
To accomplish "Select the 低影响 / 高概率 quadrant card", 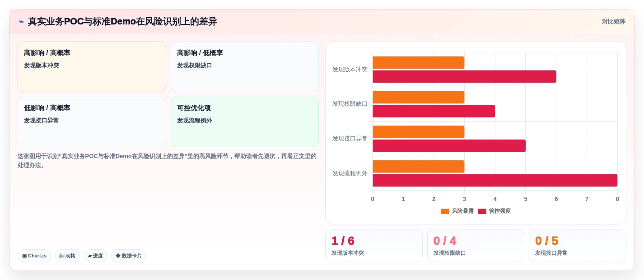I will [x=92, y=122].
